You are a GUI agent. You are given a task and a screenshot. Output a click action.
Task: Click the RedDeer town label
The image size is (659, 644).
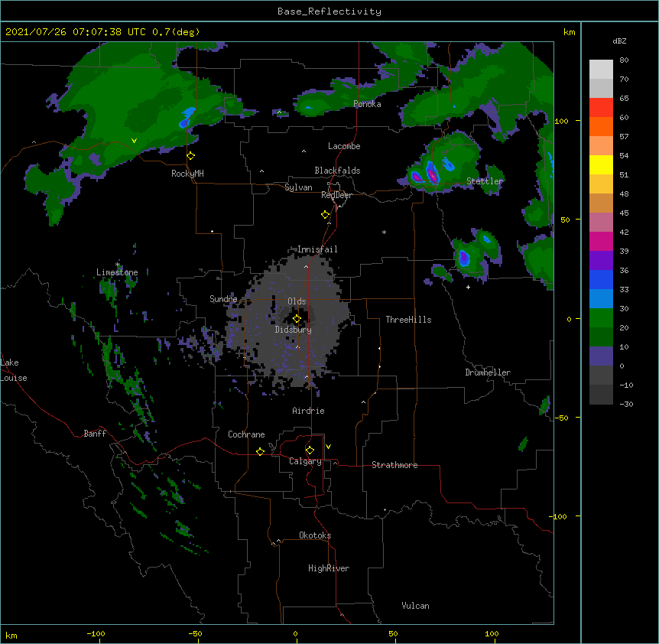click(x=336, y=195)
